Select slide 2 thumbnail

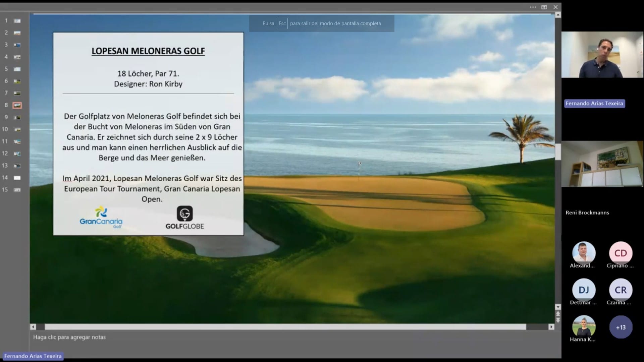[x=17, y=33]
